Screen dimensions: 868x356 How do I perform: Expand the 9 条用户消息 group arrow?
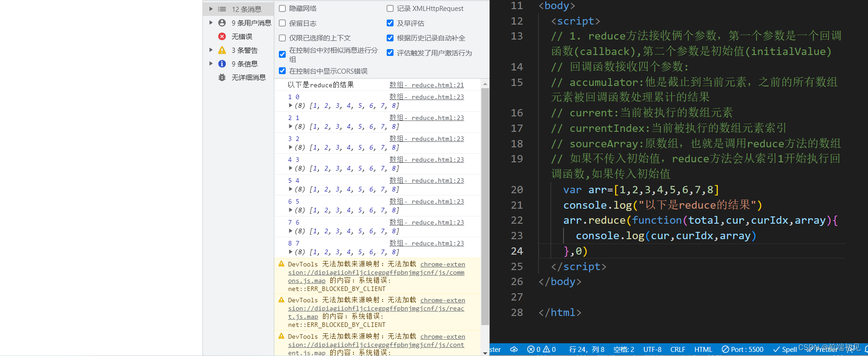tap(211, 23)
